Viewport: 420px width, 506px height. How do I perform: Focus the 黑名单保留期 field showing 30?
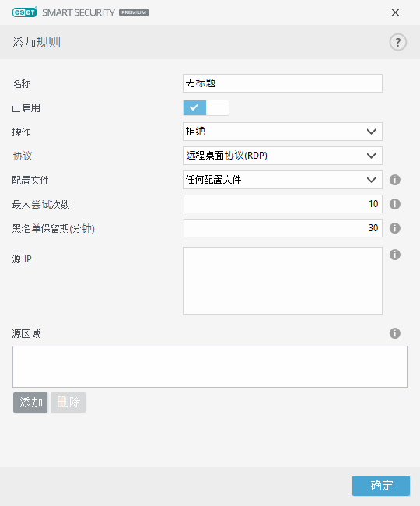pos(283,228)
